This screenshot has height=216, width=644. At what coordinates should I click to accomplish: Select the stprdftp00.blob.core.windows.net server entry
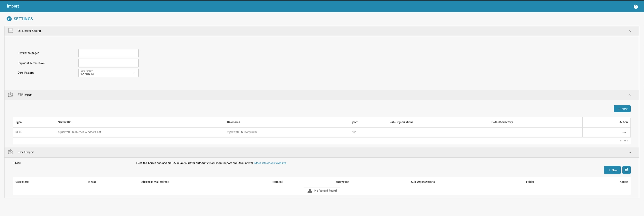click(x=79, y=132)
